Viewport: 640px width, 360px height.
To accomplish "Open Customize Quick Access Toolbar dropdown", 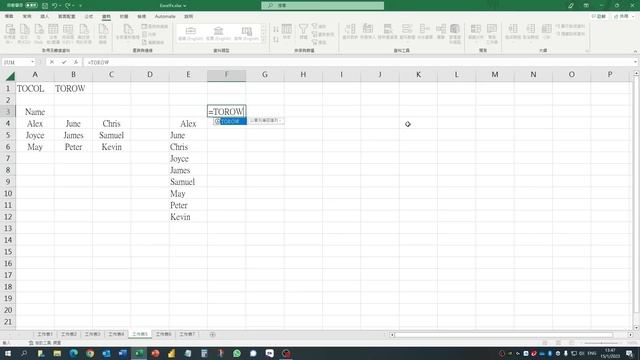I will point(80,6).
